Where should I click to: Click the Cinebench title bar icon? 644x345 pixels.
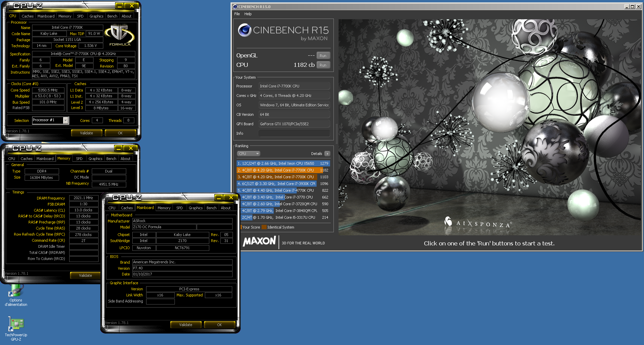click(235, 6)
